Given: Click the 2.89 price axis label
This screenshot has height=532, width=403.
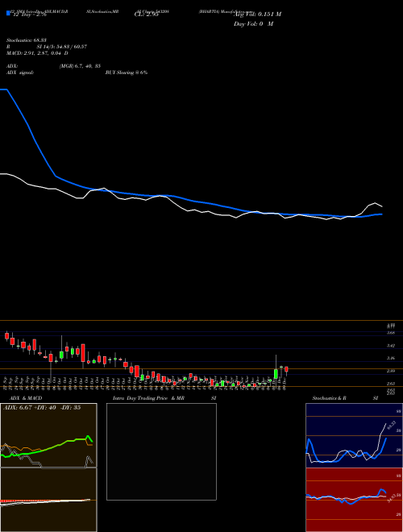Looking at the screenshot, I should (x=391, y=371).
